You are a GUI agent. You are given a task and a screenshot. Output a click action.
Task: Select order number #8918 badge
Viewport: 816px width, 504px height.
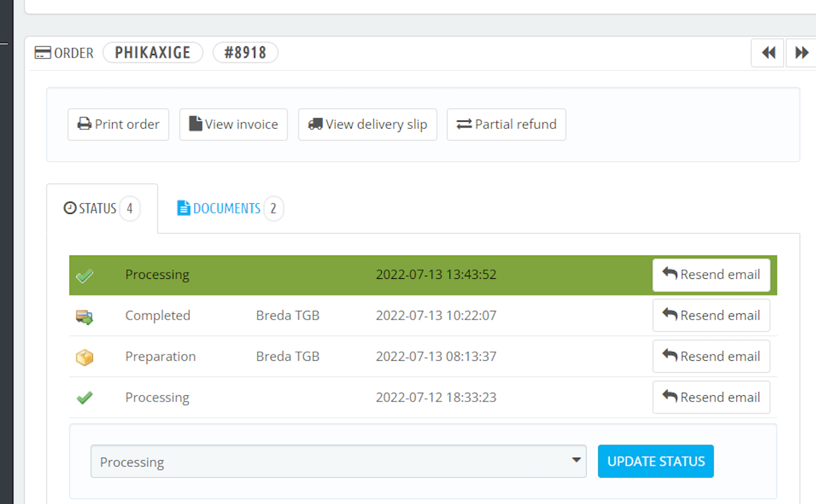click(245, 53)
